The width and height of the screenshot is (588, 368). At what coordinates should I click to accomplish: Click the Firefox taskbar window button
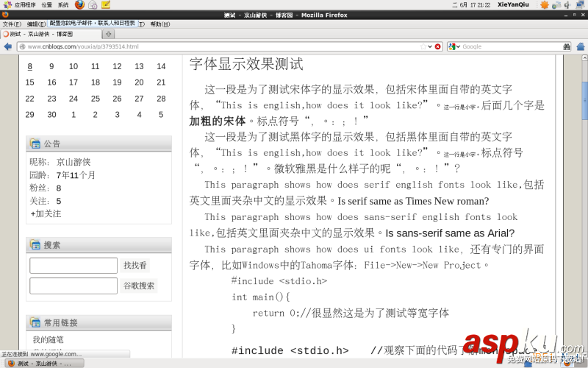pyautogui.click(x=44, y=363)
